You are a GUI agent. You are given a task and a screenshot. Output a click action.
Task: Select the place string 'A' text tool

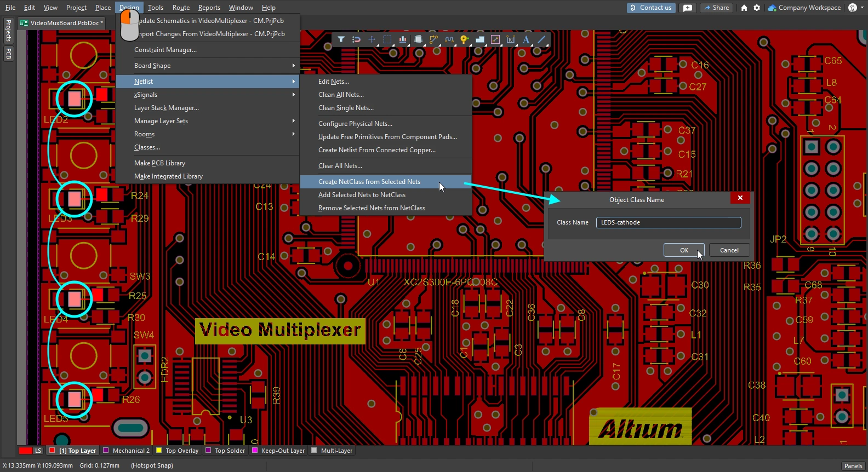(526, 39)
